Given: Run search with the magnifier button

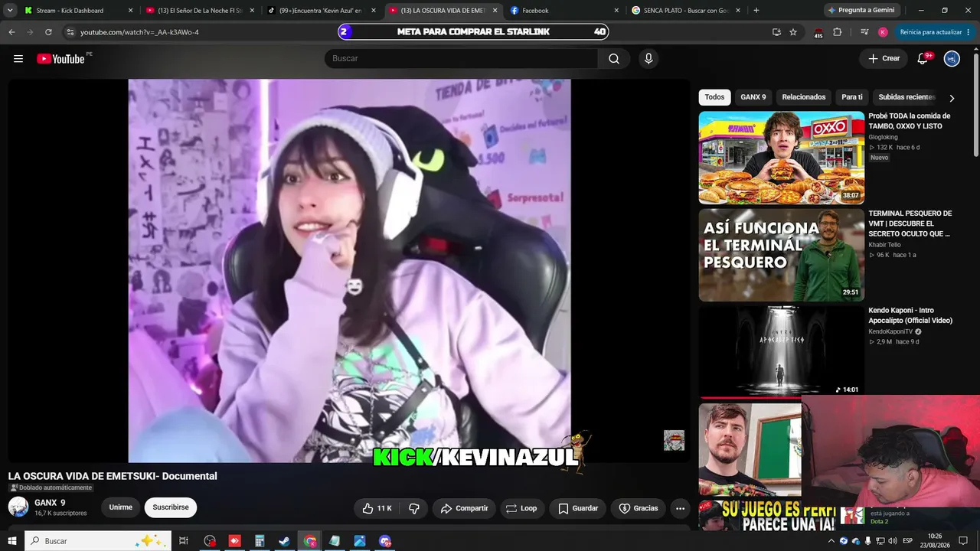Looking at the screenshot, I should [x=614, y=59].
